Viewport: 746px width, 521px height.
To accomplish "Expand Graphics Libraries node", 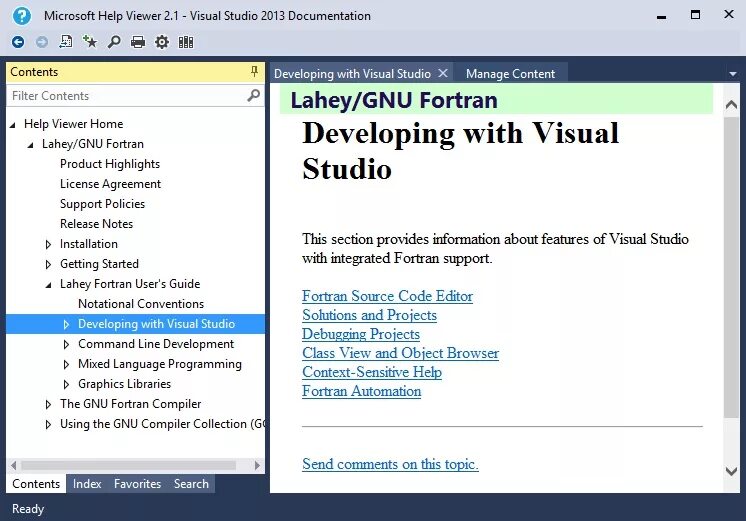I will pyautogui.click(x=66, y=384).
